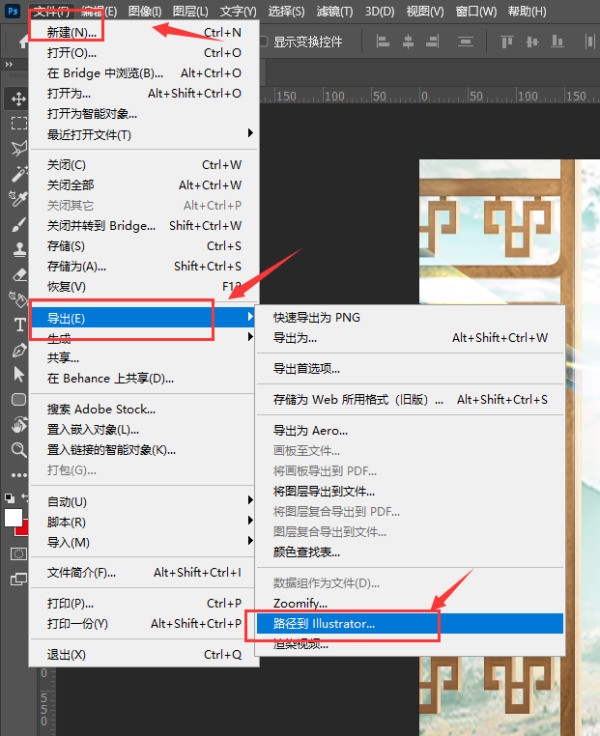
Task: Open the 滤镜(T) menu
Action: [332, 12]
